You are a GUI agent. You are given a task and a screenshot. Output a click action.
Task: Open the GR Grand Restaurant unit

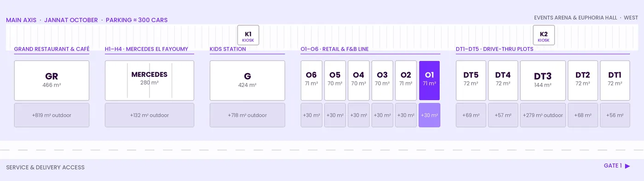pyautogui.click(x=52, y=81)
